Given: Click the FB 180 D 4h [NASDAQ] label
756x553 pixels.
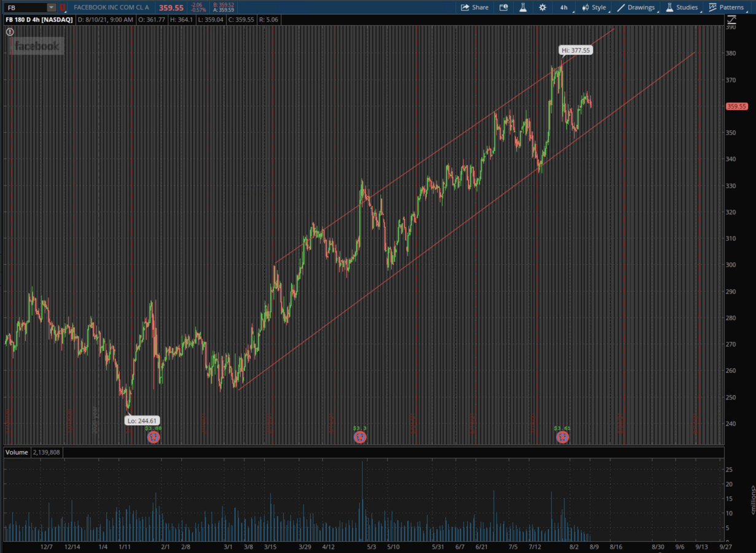Looking at the screenshot, I should click(39, 20).
